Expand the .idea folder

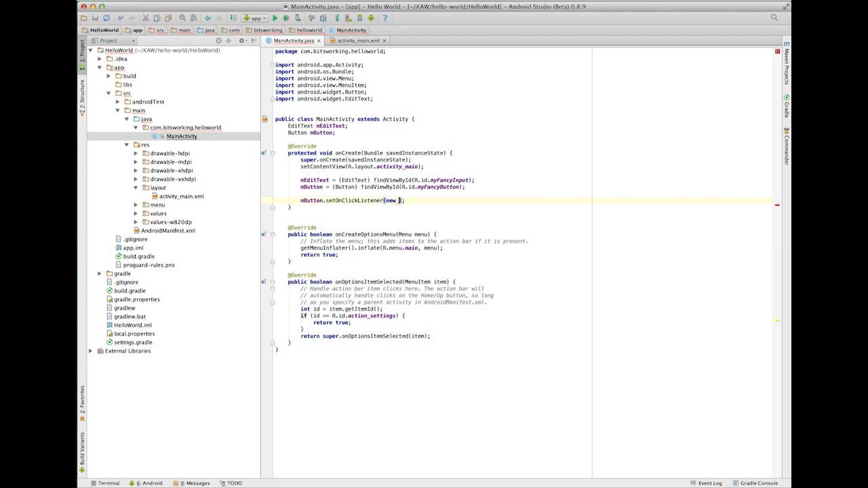pos(100,59)
